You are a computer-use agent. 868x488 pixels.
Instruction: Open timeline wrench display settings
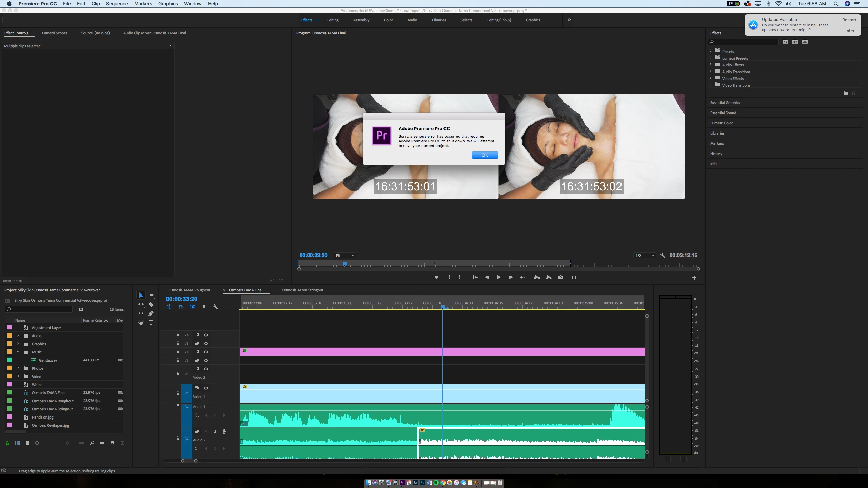click(x=215, y=307)
